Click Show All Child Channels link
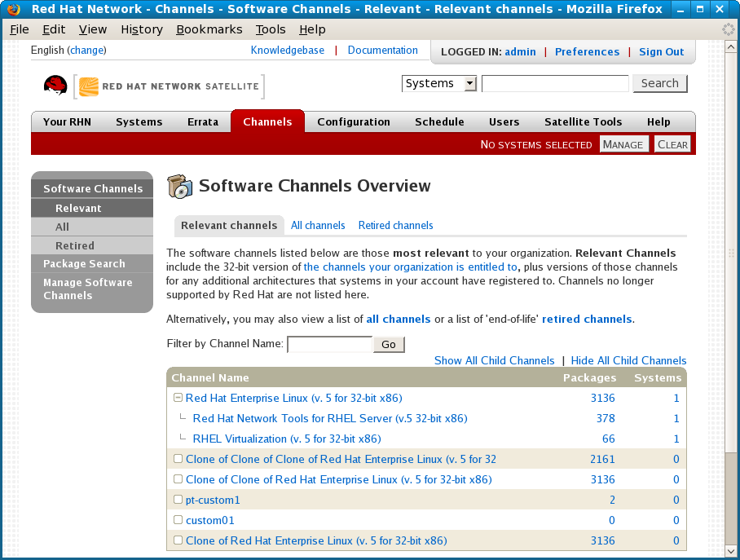 [494, 361]
